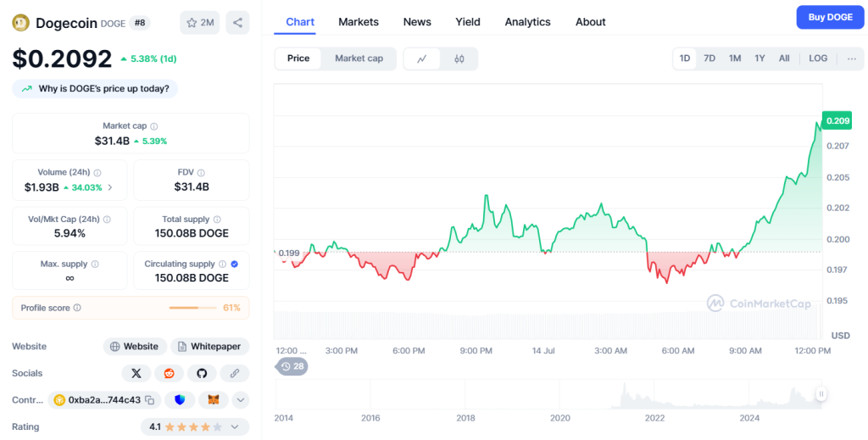
Task: Expand the Volume (24h) chevron arrow
Action: [110, 187]
